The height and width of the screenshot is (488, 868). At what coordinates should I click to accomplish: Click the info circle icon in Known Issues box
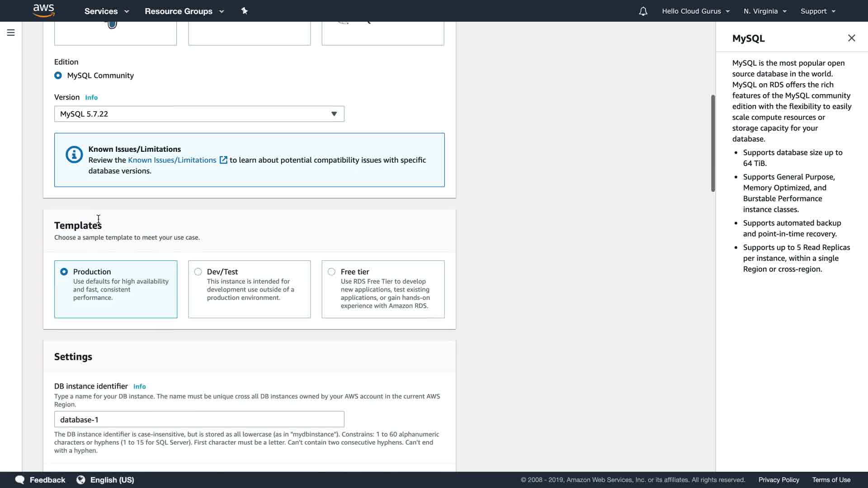click(x=74, y=155)
